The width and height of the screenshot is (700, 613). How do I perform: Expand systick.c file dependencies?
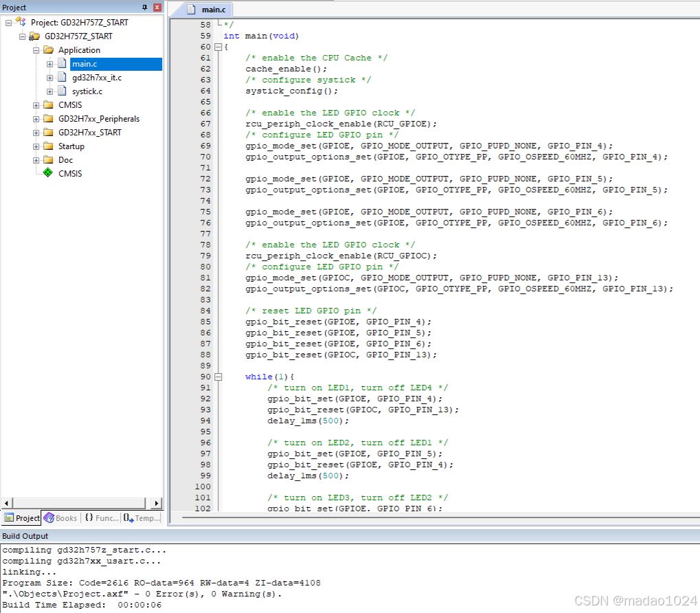coord(50,91)
